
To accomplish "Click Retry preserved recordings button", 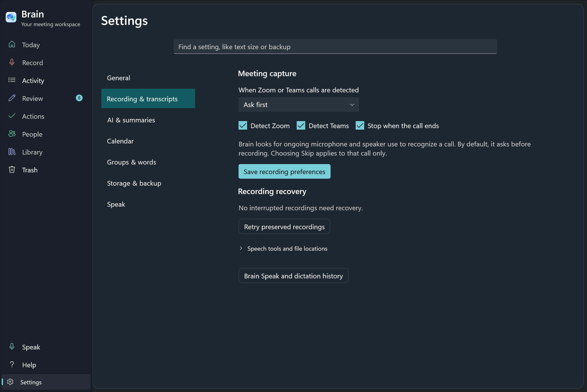I will (284, 226).
